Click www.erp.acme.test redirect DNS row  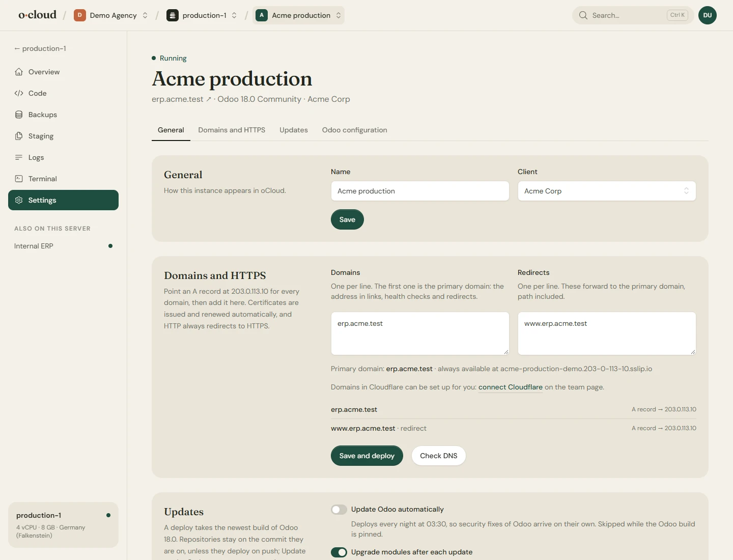point(514,428)
